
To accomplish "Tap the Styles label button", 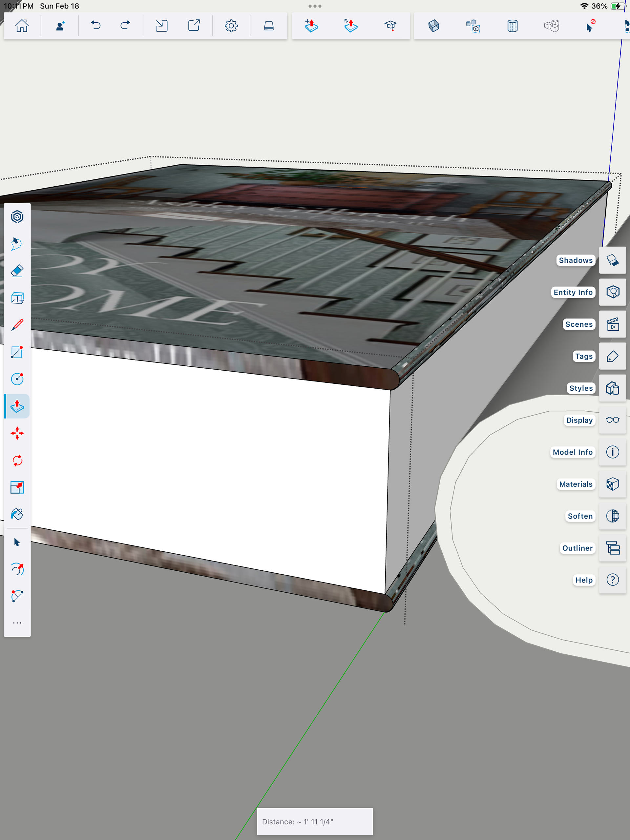I will [580, 388].
